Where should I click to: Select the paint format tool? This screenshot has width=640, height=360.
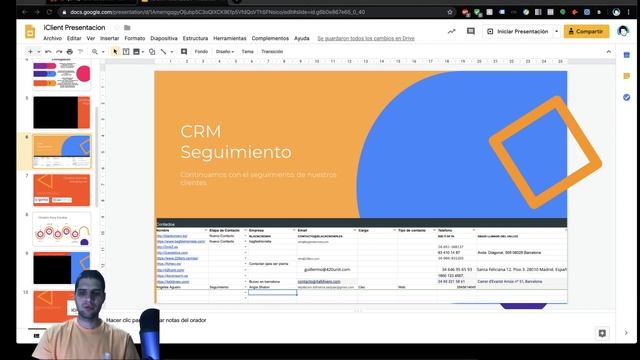(x=80, y=51)
